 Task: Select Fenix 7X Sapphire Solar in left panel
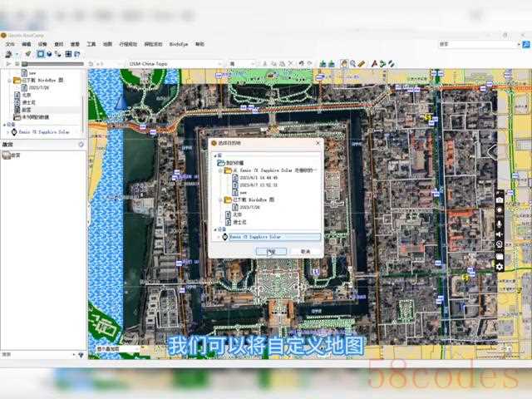coord(41,132)
